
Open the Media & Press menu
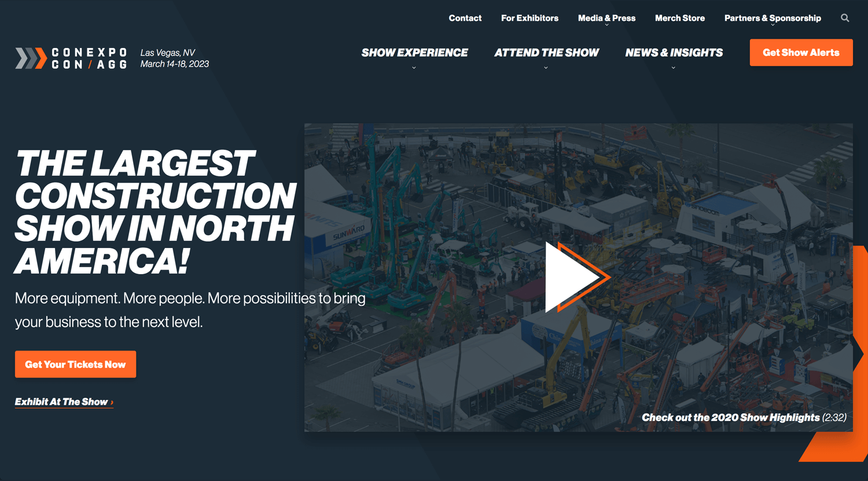606,18
